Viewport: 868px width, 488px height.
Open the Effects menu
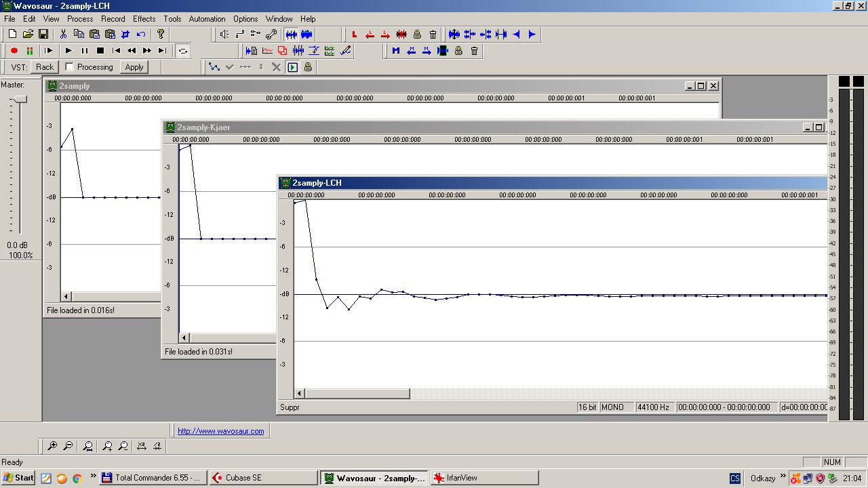144,19
